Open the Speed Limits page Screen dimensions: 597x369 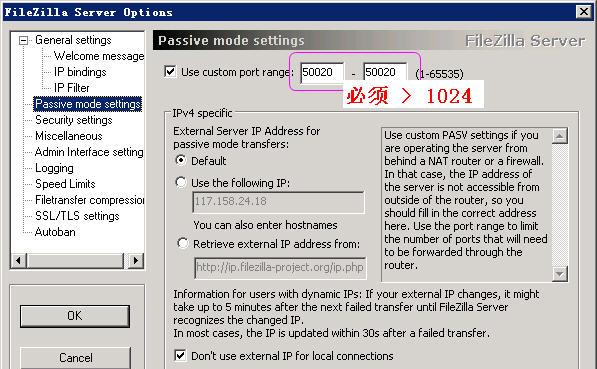pos(65,184)
